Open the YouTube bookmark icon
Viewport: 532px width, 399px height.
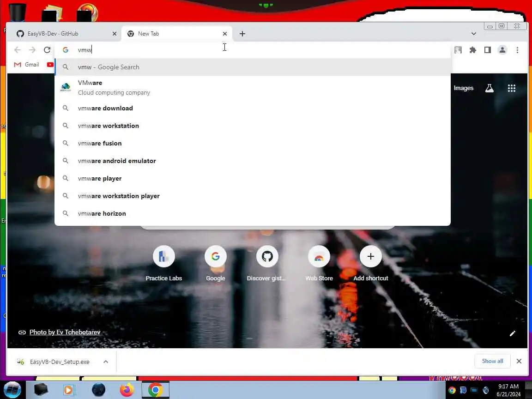tap(50, 65)
